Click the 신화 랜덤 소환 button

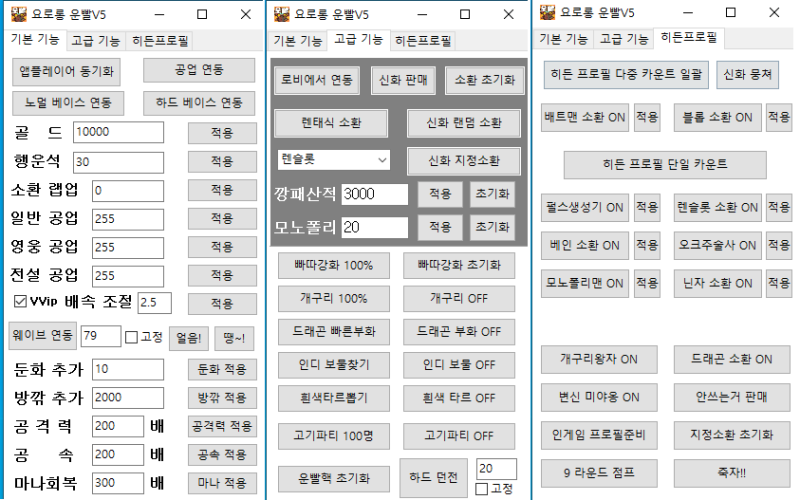(464, 123)
